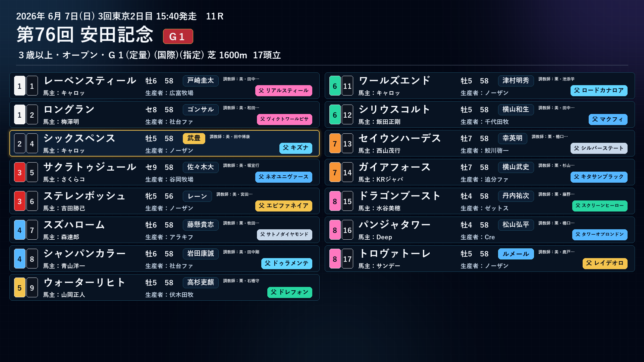Click sire tag タワーオブロンドン
The width and height of the screenshot is (644, 362).
tap(600, 235)
